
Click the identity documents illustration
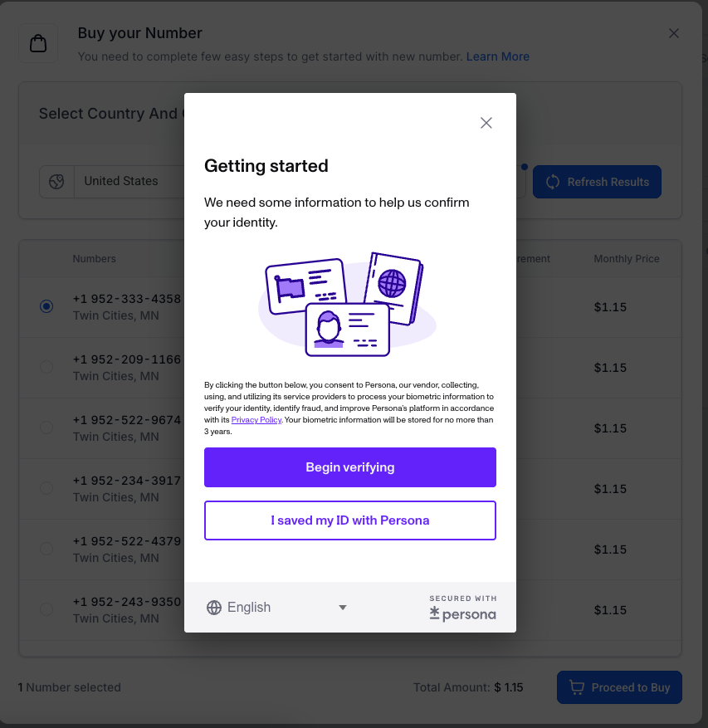point(347,305)
